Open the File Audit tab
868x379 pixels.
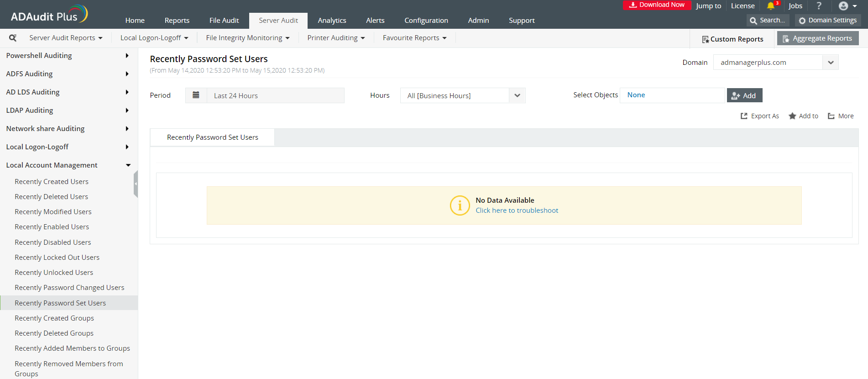point(224,21)
